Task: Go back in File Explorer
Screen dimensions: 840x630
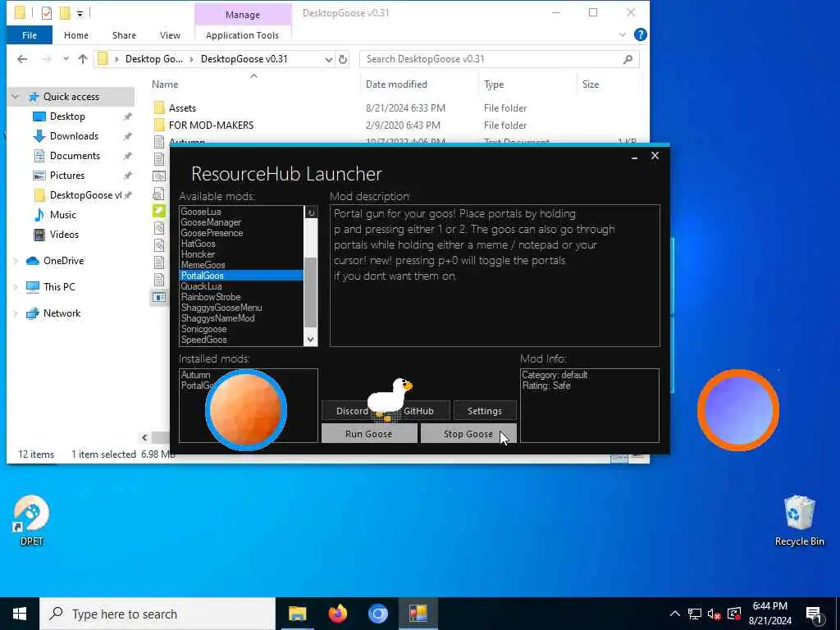Action: [x=22, y=59]
